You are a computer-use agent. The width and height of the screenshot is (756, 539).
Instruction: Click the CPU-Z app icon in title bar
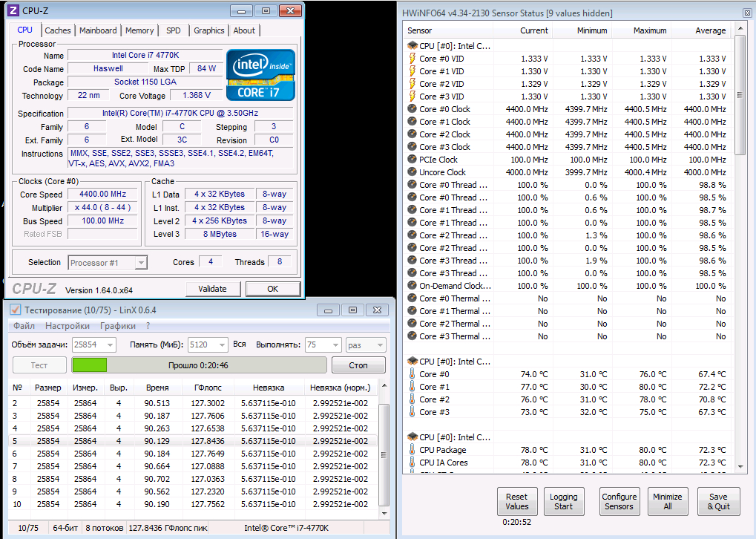point(13,10)
